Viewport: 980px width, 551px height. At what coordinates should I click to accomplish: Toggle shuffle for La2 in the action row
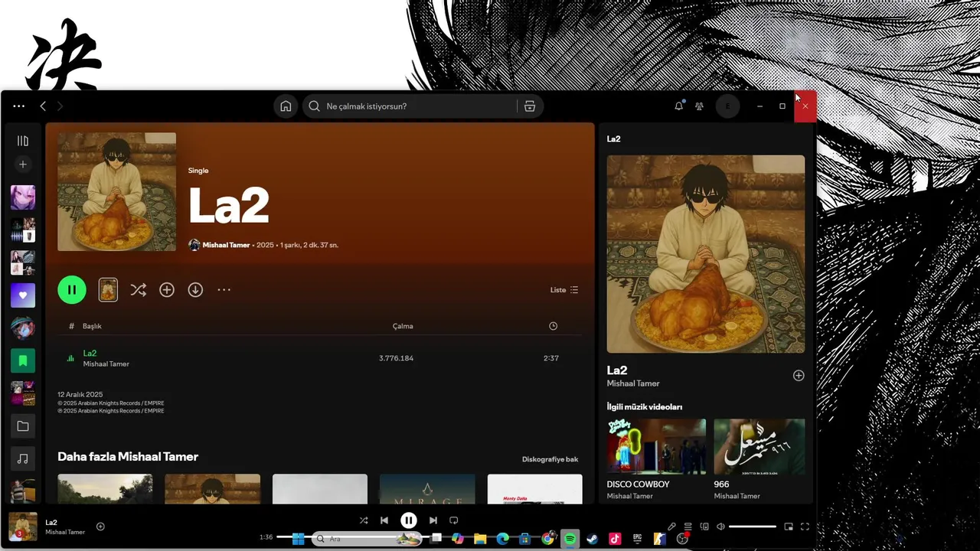coord(138,290)
